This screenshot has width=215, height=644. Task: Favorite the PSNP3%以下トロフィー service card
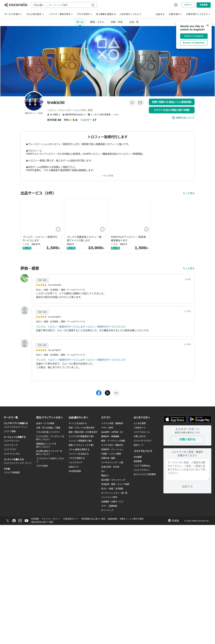pyautogui.click(x=146, y=229)
